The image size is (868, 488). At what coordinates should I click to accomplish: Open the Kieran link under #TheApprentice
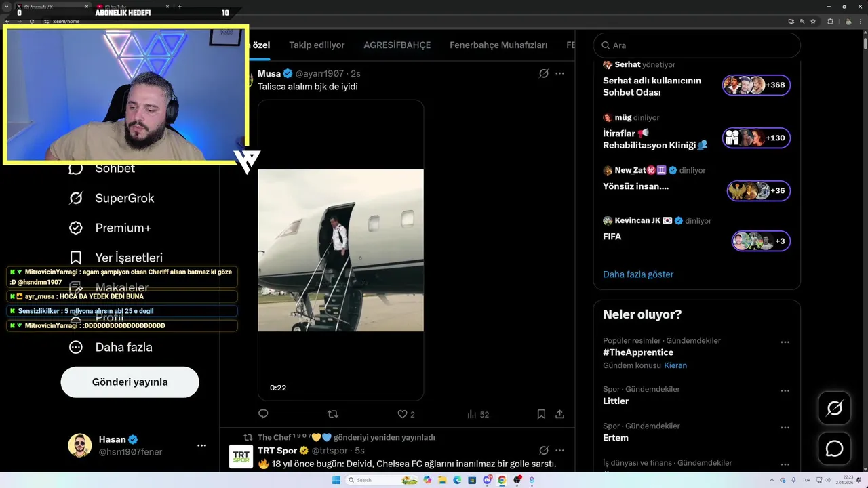[x=675, y=365]
